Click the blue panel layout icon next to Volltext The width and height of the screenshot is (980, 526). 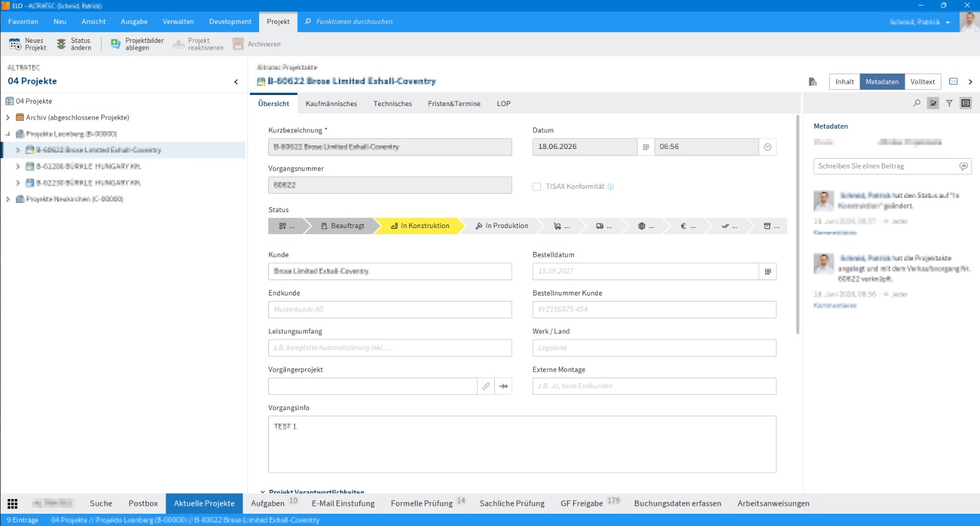(954, 82)
